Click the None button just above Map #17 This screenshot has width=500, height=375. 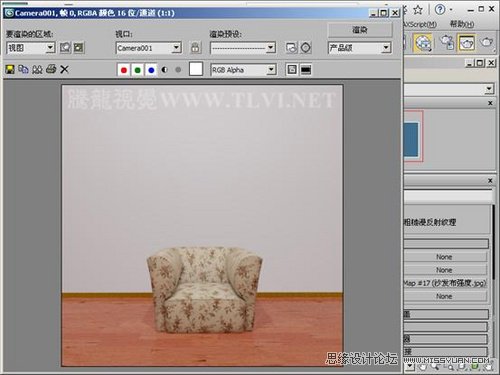click(445, 270)
